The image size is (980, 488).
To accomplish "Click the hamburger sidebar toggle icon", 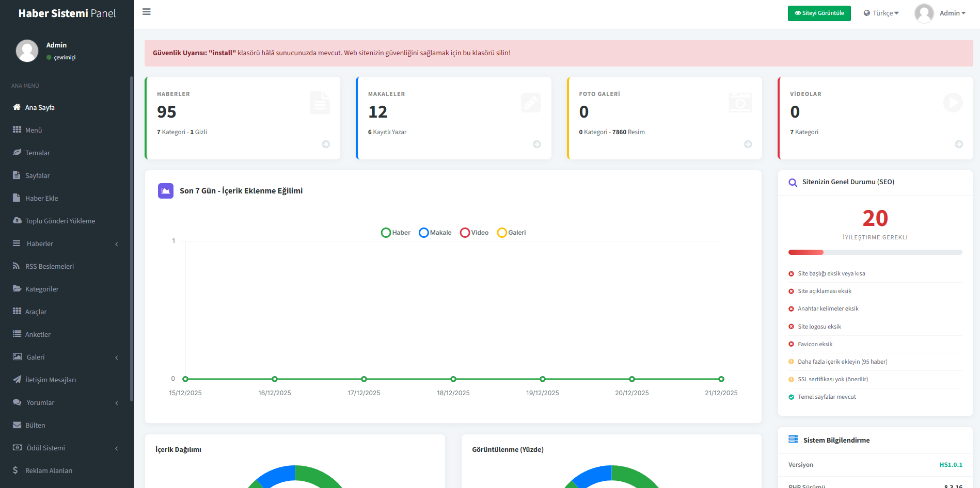I will pos(147,12).
